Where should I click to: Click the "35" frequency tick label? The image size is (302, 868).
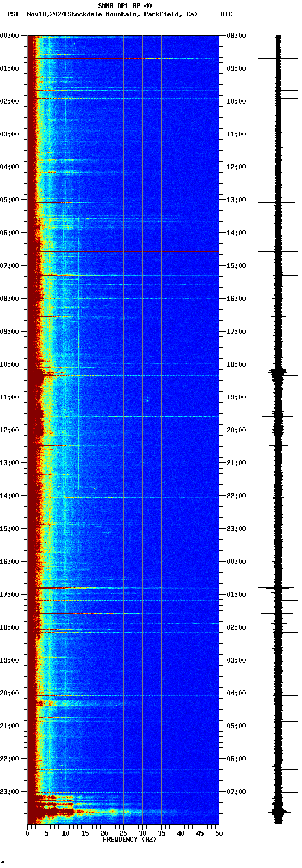[x=161, y=833]
